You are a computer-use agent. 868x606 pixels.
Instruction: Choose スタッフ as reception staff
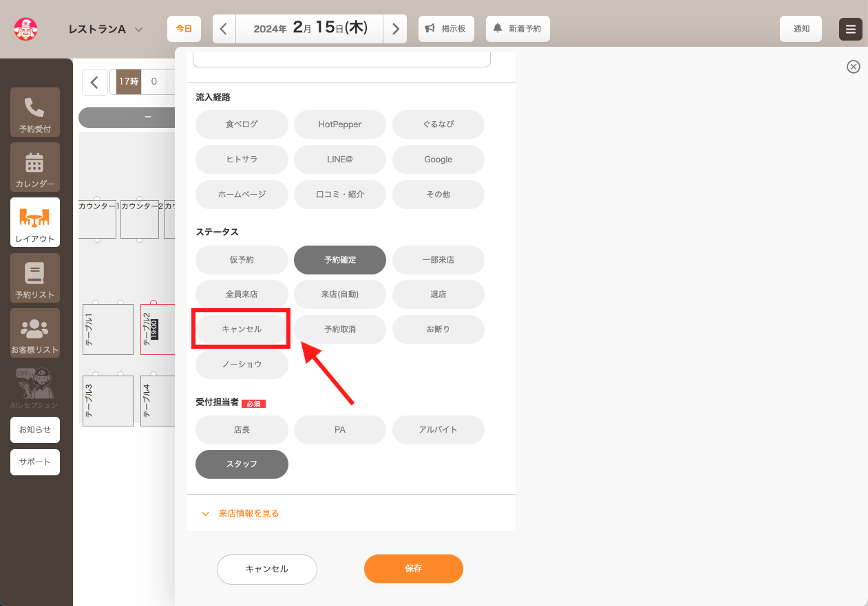(242, 464)
